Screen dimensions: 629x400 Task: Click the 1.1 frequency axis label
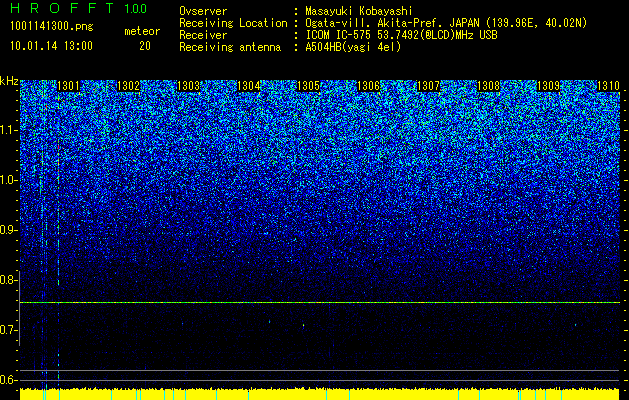pos(9,130)
